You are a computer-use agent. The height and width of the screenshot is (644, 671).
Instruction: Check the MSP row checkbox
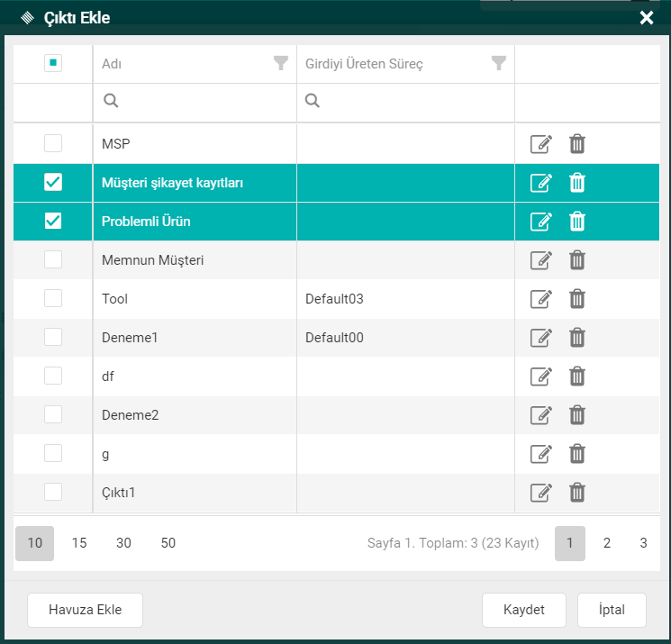pyautogui.click(x=53, y=143)
